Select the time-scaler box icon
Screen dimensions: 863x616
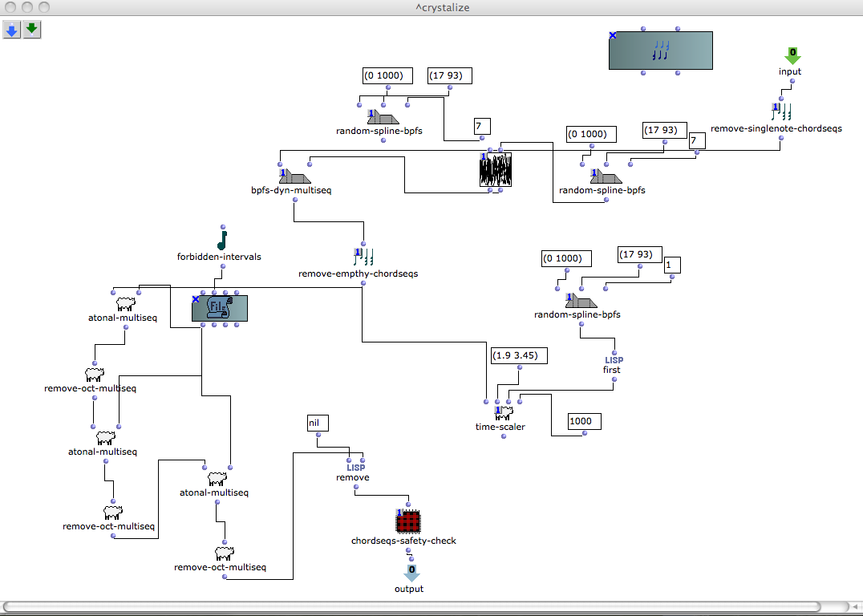click(504, 413)
